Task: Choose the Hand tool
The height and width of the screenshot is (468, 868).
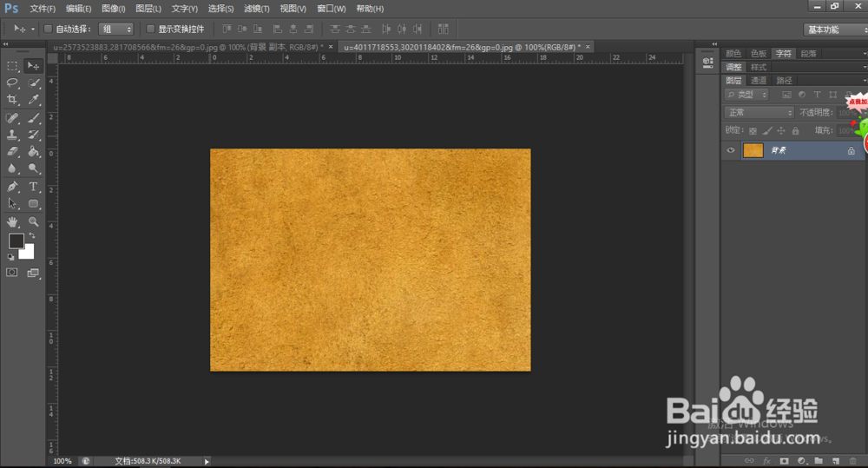Action: 13,221
